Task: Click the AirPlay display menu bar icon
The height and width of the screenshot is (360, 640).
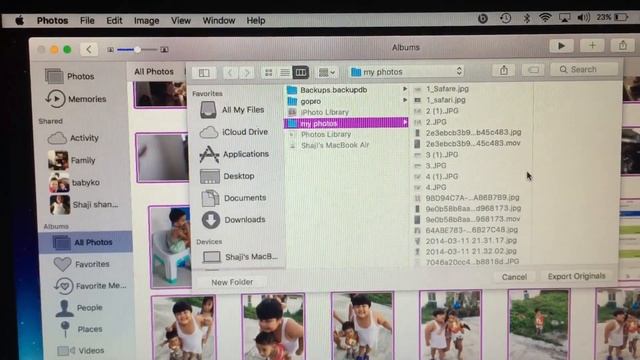Action: click(x=564, y=18)
